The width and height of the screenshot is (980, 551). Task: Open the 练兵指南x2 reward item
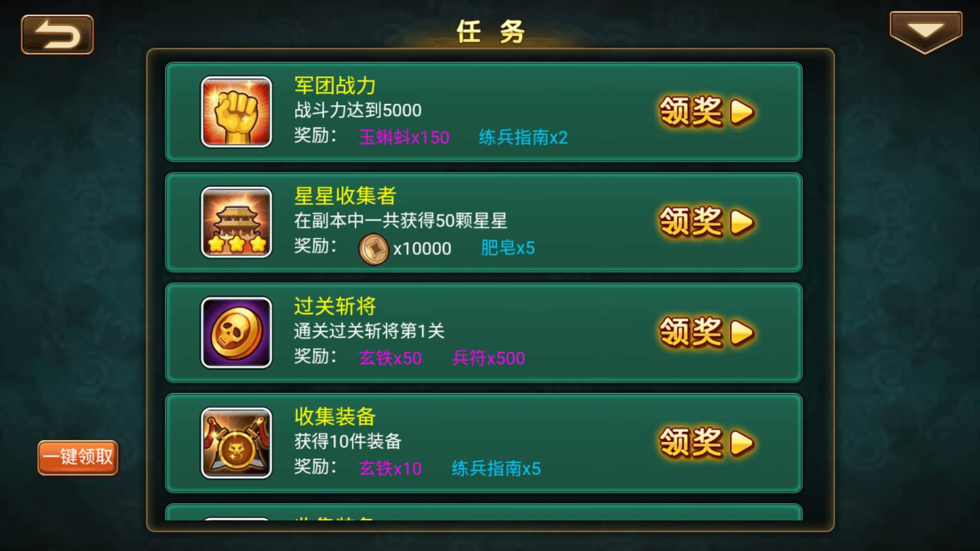(523, 137)
